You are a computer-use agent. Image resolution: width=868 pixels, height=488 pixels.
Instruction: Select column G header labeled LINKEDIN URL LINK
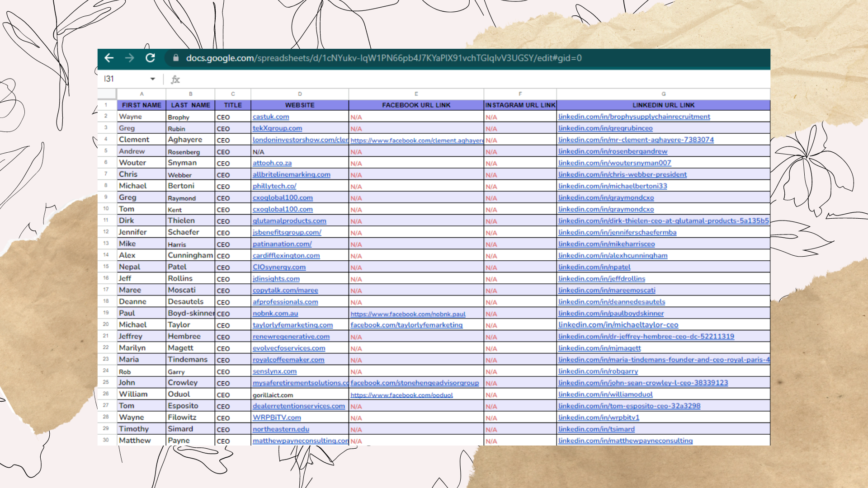pyautogui.click(x=663, y=94)
